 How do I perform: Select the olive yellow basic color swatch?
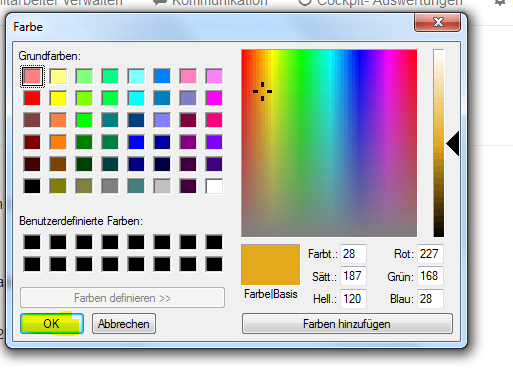[x=58, y=186]
